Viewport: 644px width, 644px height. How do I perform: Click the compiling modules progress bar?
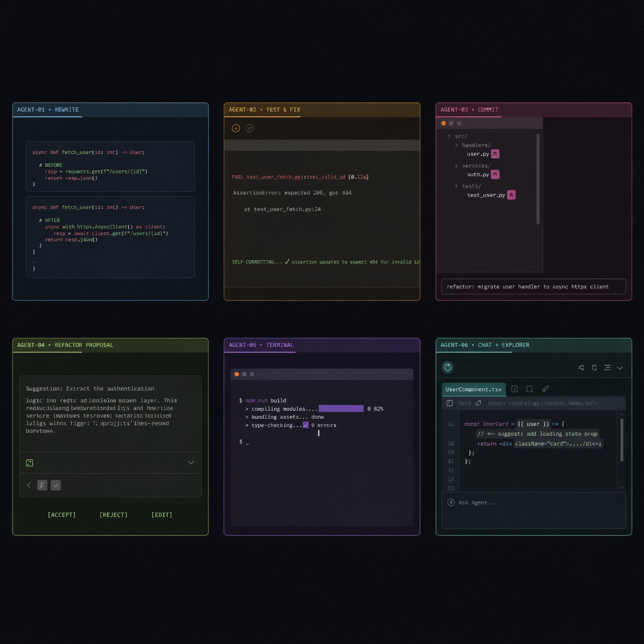pos(341,409)
